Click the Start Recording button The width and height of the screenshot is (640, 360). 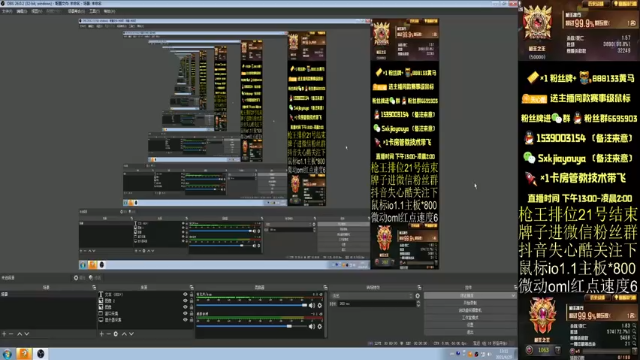click(x=470, y=303)
